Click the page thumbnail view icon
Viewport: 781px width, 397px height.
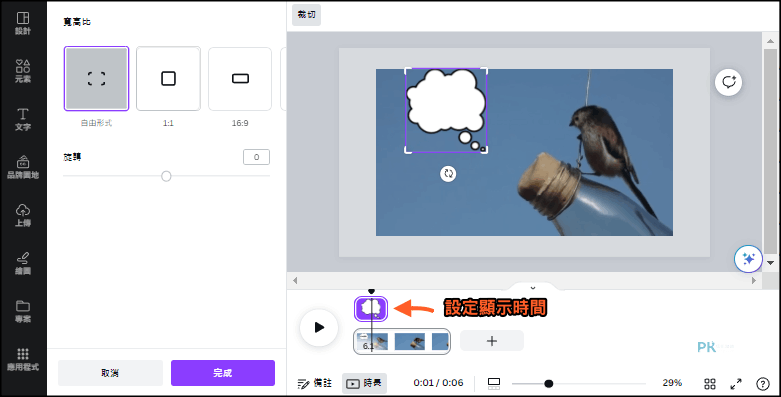point(494,383)
